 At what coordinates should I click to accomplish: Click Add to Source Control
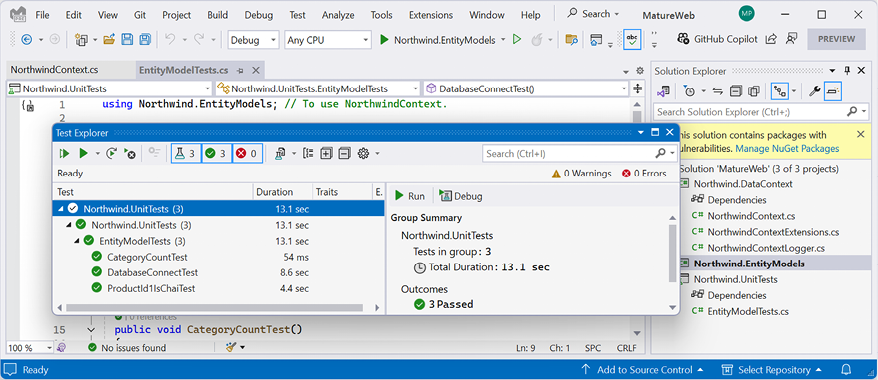pos(642,370)
